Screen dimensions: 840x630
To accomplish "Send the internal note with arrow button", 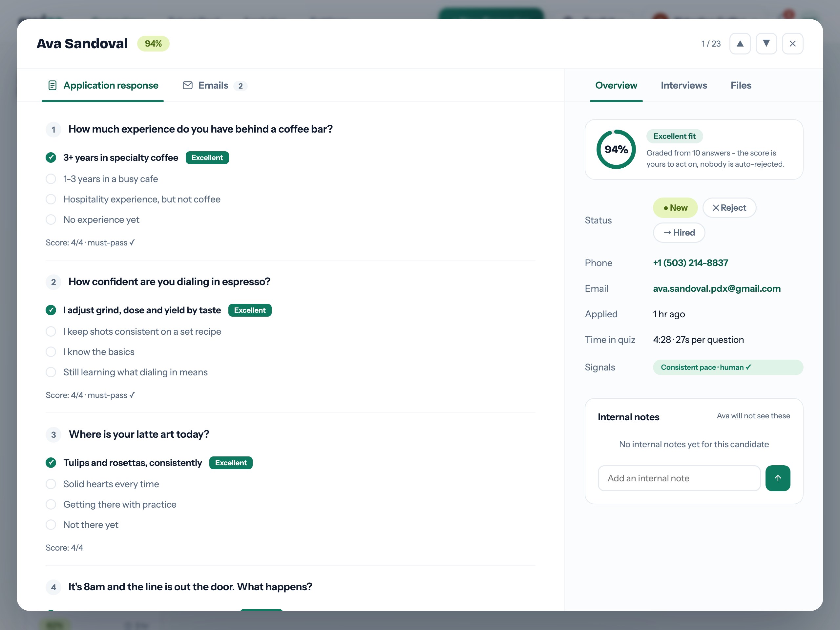I will pos(777,478).
